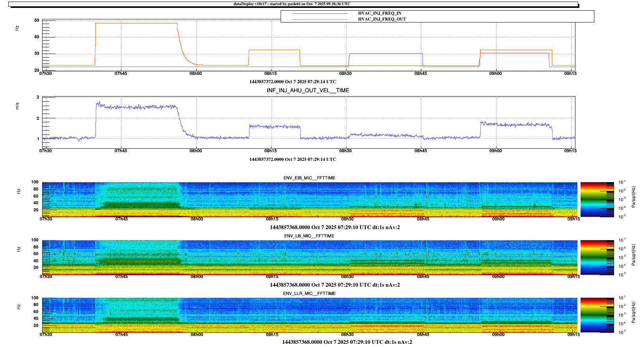Click the 08h00 tick on frequency plot
This screenshot has height=347, width=644.
tap(195, 73)
